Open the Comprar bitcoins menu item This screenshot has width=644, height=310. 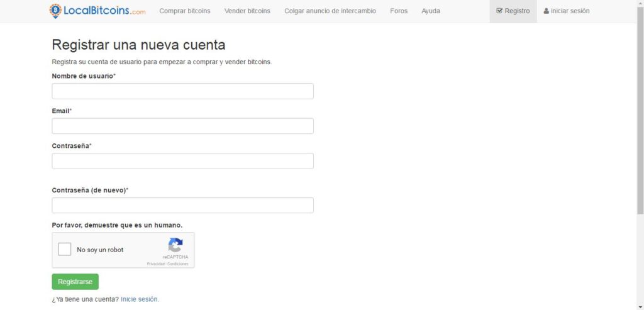coord(185,11)
